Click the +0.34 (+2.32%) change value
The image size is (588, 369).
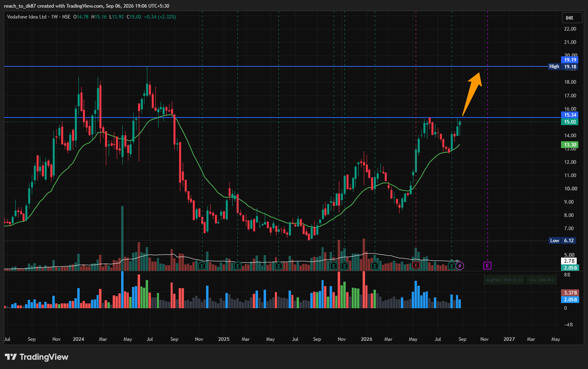coord(160,17)
